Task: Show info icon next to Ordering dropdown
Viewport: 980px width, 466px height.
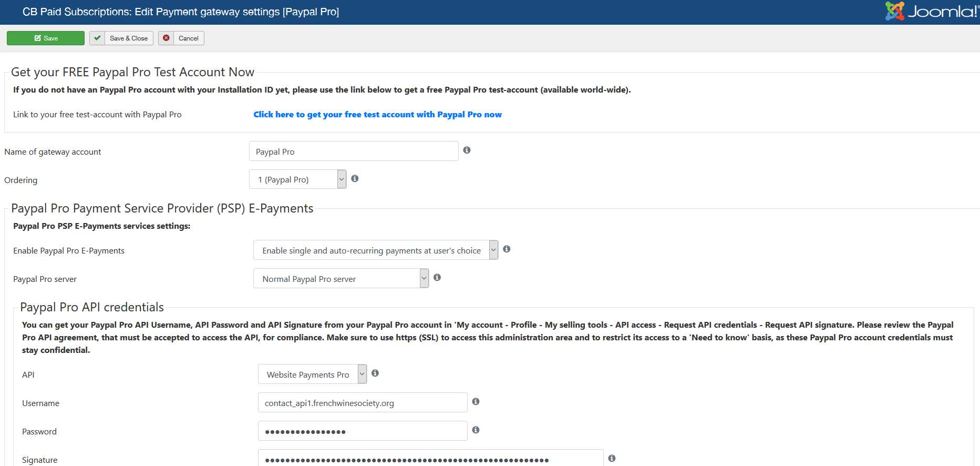Action: tap(355, 179)
